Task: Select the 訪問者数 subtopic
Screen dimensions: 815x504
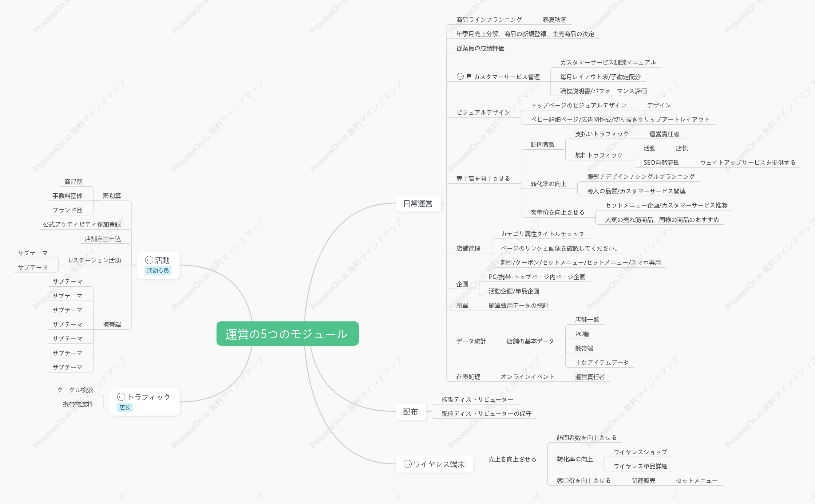Action: coord(543,144)
